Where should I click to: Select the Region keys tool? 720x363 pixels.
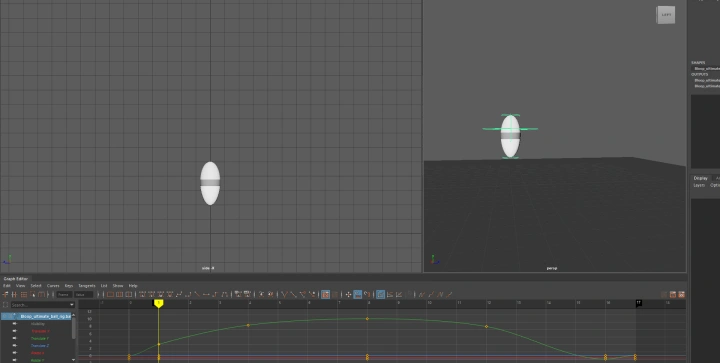[33, 295]
